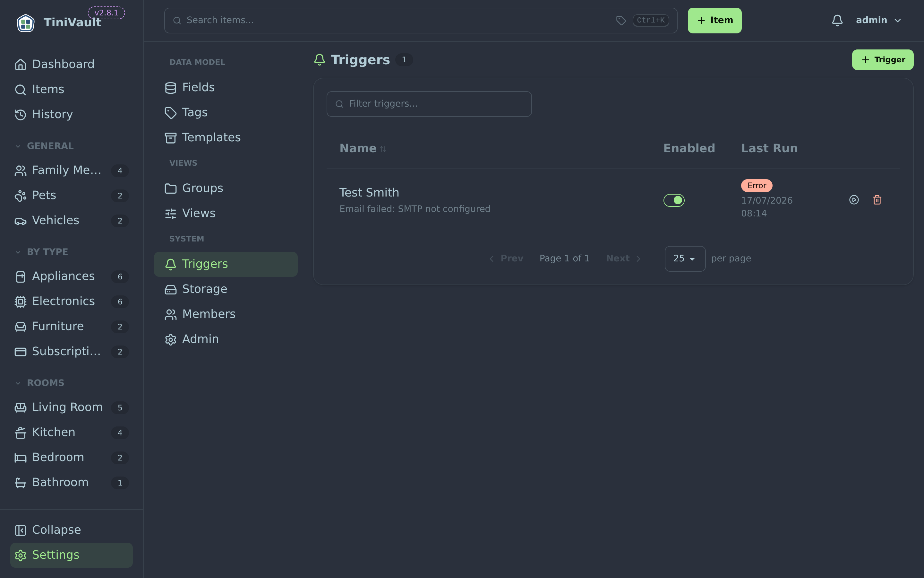Click the Pets paw icon

click(21, 196)
